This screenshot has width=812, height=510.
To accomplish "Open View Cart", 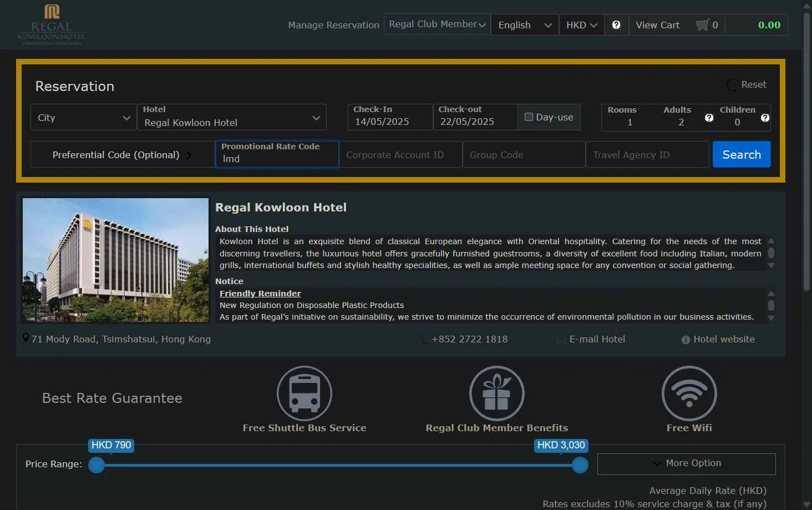I will (657, 25).
